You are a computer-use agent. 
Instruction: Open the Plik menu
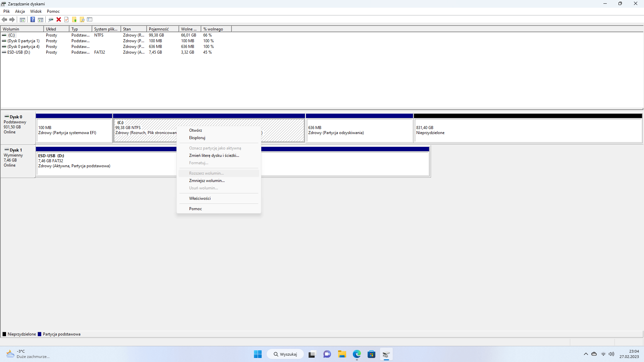click(x=6, y=11)
